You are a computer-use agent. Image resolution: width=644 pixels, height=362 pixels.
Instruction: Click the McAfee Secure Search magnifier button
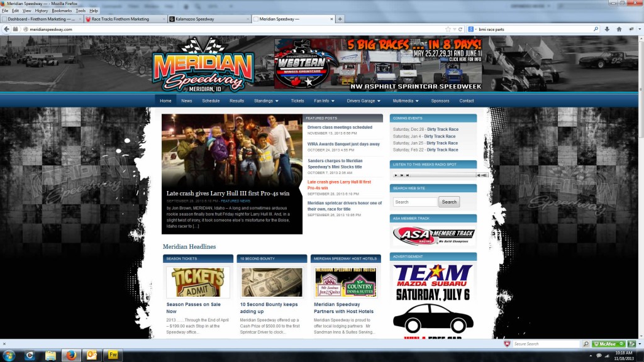click(586, 344)
